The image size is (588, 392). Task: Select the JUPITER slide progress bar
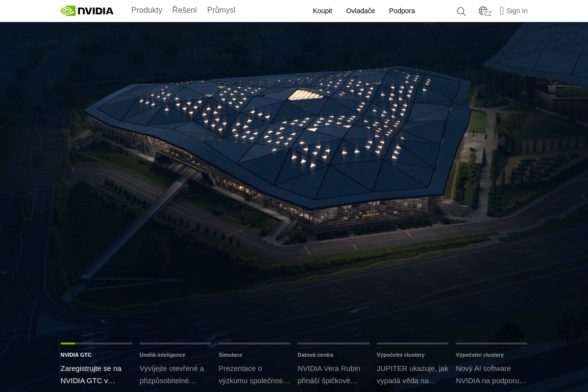[413, 343]
